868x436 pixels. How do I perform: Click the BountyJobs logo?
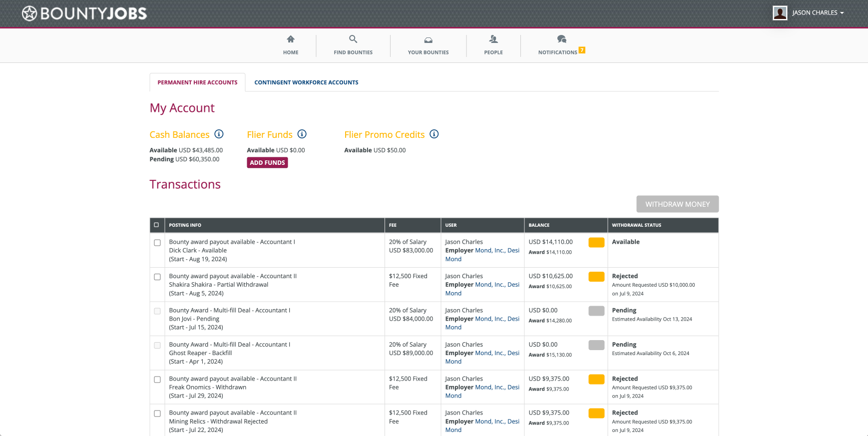84,13
